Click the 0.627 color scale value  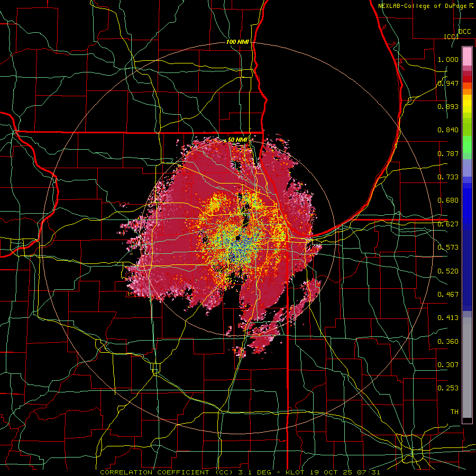tap(448, 224)
